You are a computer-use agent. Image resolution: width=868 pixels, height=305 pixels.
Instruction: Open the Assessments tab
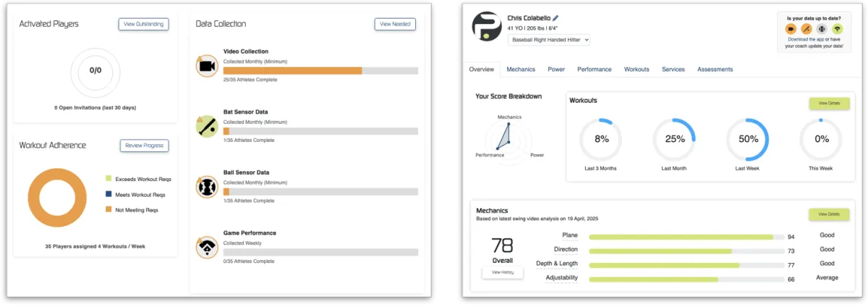click(x=715, y=70)
